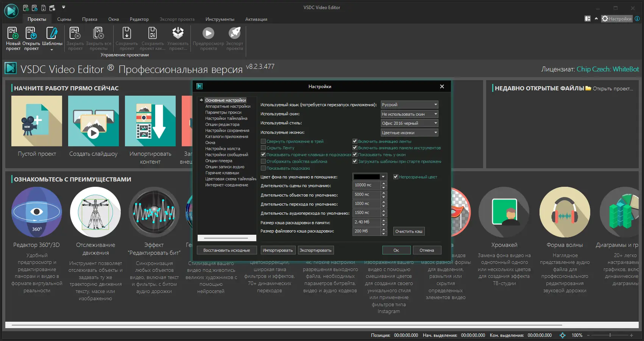Click the fit-to-screen icon in status bar

563,335
